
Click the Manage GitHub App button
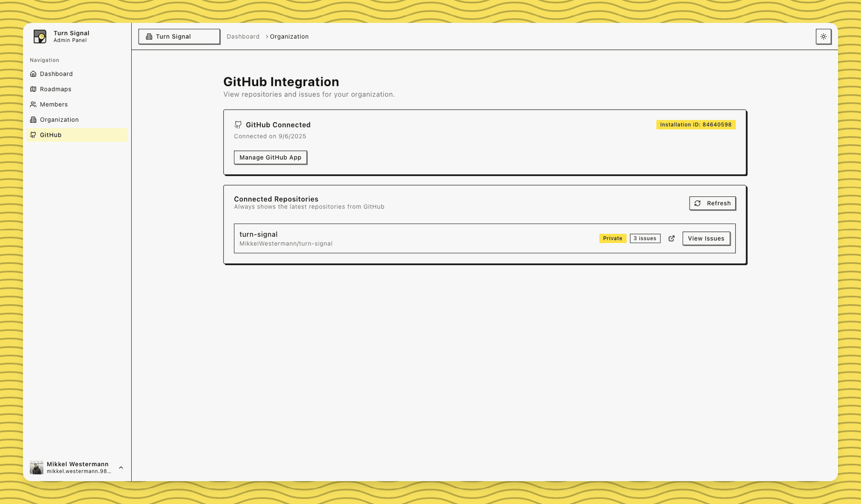click(270, 157)
